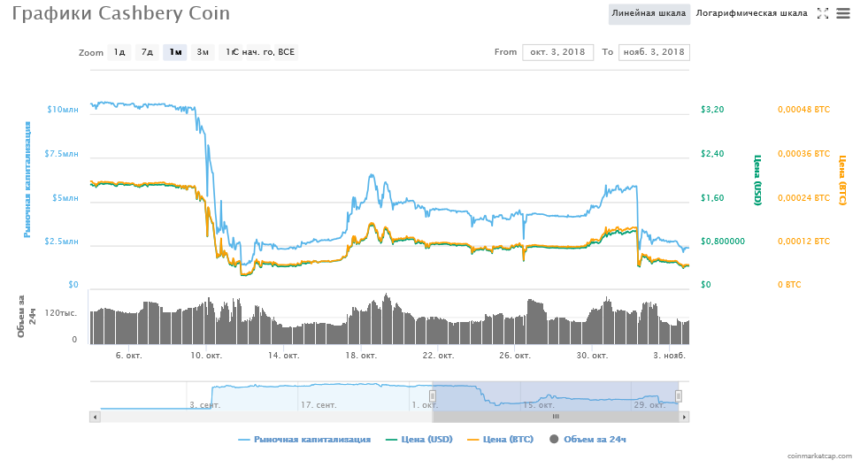The image size is (868, 468).
Task: Select the 1м zoom range
Action: 175,52
